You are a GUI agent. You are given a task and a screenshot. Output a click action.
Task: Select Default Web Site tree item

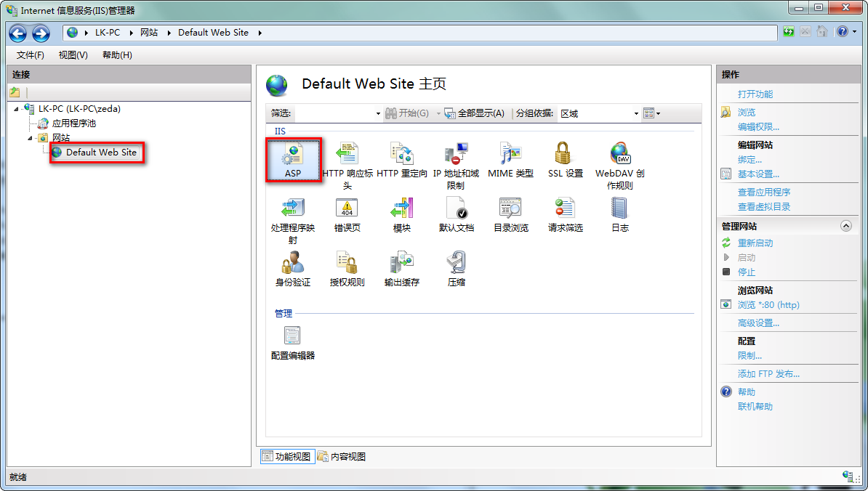tap(101, 152)
